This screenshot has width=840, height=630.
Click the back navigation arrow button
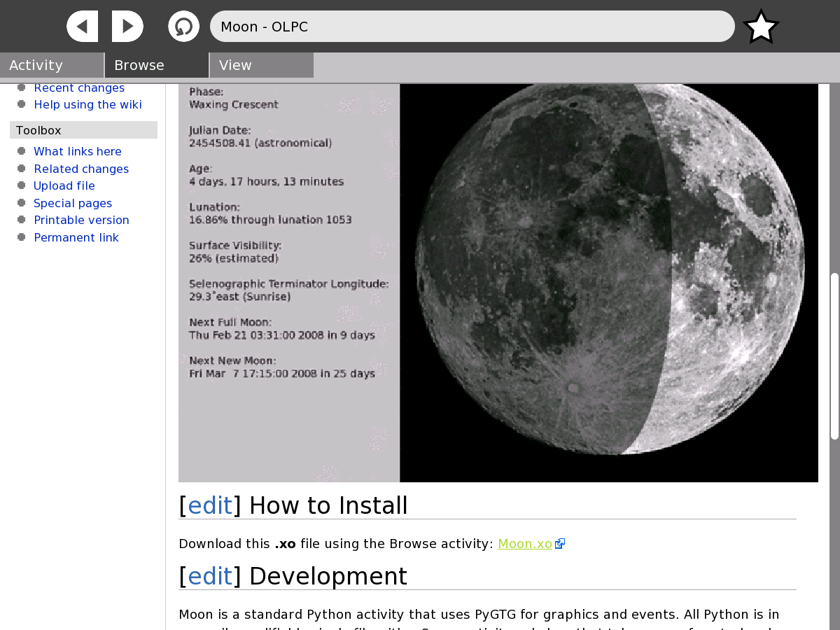pos(82,27)
